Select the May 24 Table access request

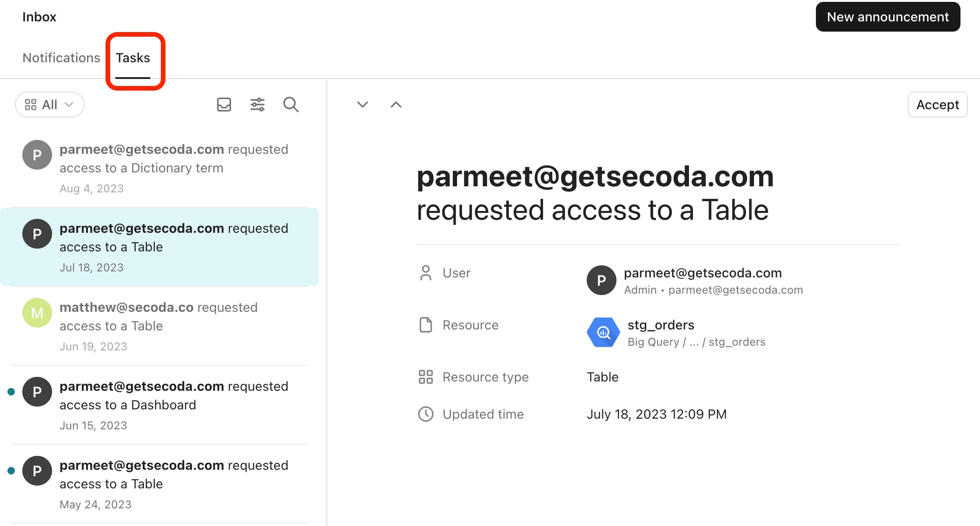159,484
